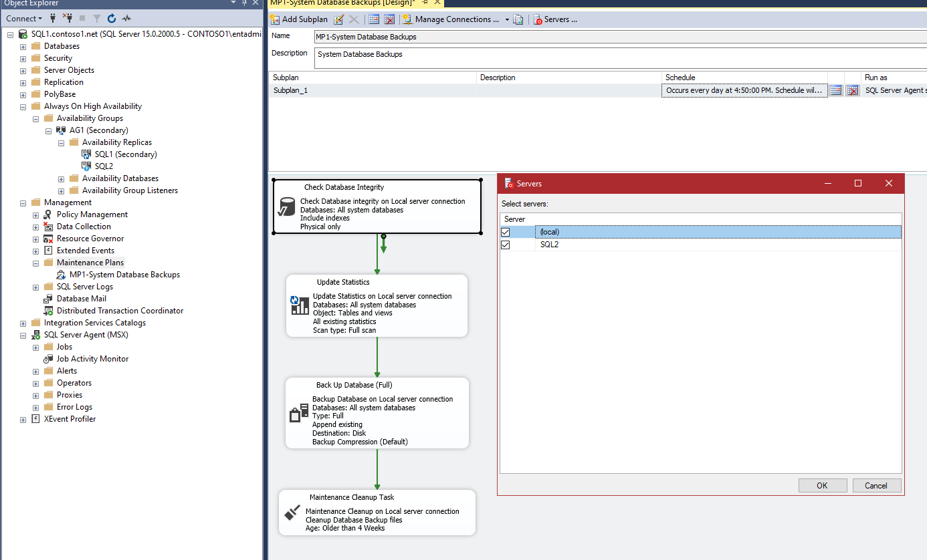Click remove schedule icon in Subplan_1 row
This screenshot has height=560, width=927.
[852, 90]
